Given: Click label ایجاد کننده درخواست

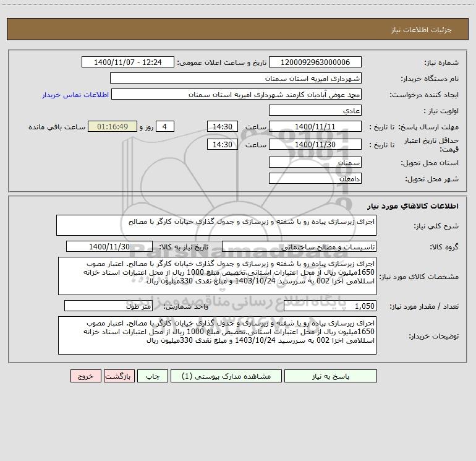Looking at the screenshot, I should pyautogui.click(x=424, y=95).
